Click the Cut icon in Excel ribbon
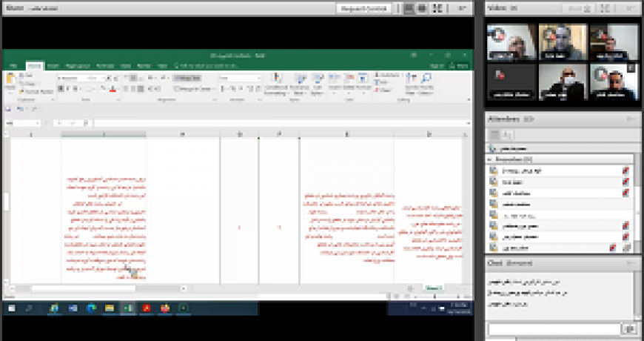 (21, 76)
